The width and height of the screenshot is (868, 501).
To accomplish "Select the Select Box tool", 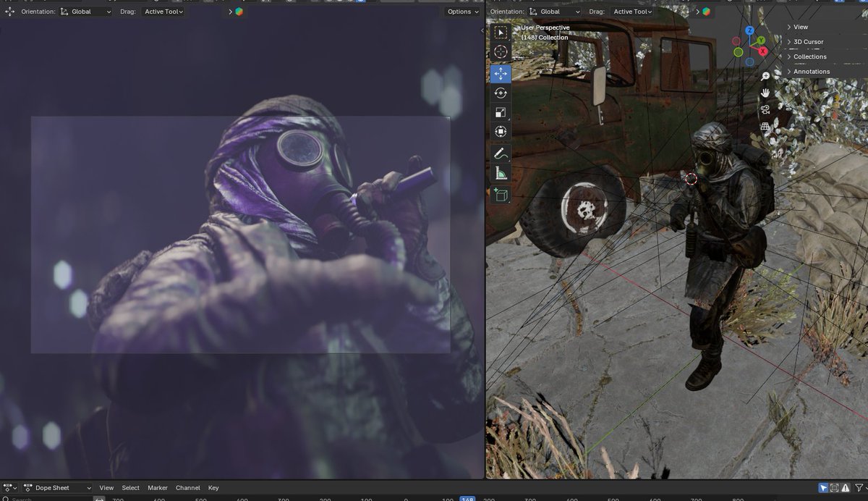I will tap(501, 33).
